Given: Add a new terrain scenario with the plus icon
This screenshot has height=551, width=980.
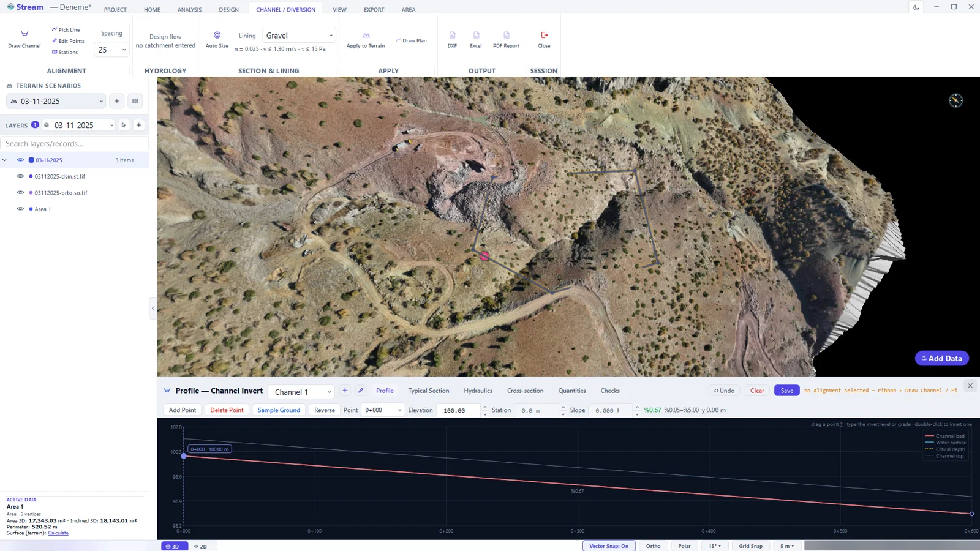Looking at the screenshot, I should [117, 101].
